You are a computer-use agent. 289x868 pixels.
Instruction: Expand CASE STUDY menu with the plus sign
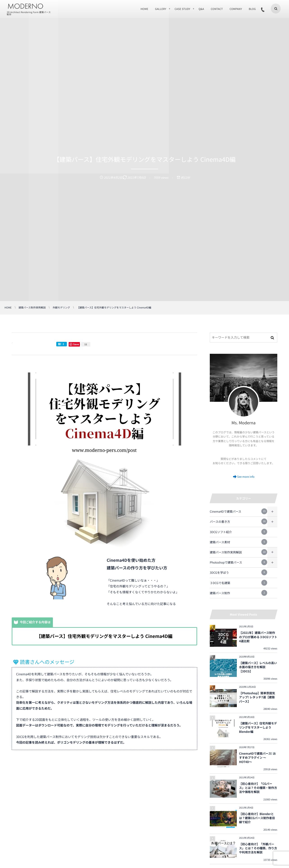pos(193,9)
